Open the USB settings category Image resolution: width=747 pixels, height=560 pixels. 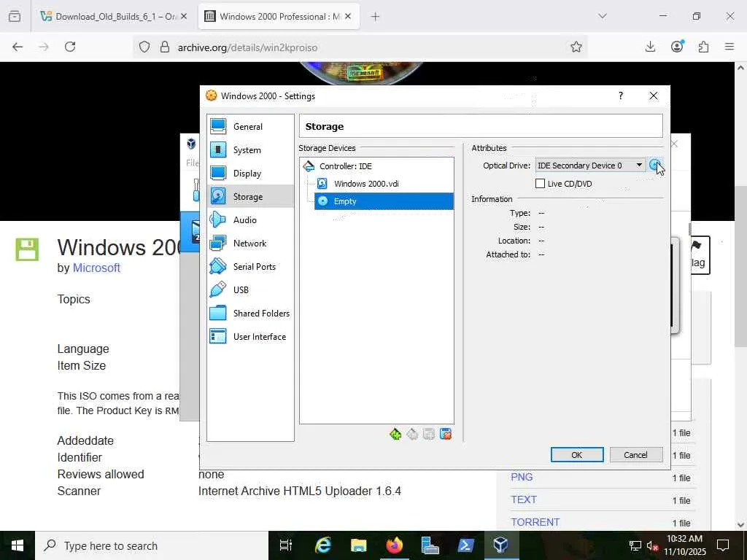[250, 290]
